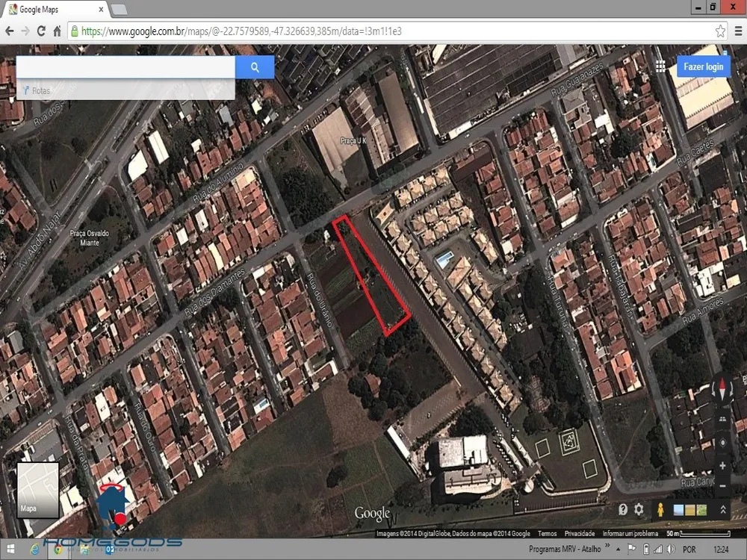Viewport: 747px width, 560px height.
Task: Toggle the tilt view icon
Action: (x=722, y=419)
